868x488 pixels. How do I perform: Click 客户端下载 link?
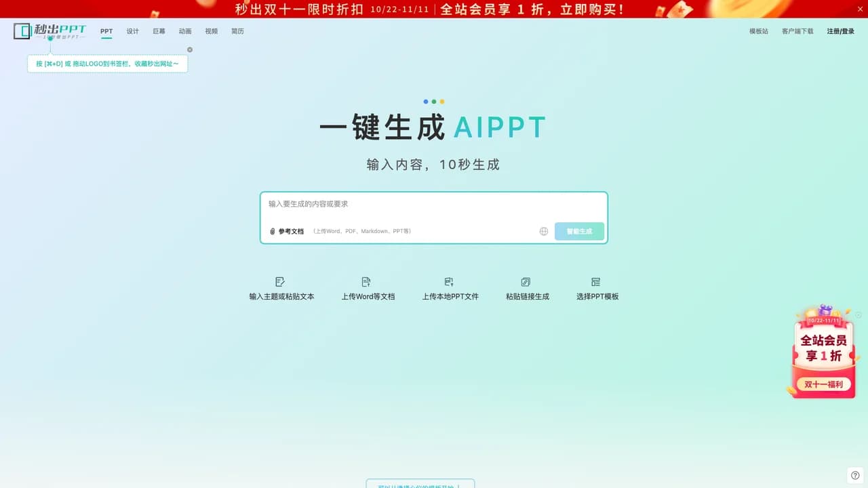click(x=797, y=31)
